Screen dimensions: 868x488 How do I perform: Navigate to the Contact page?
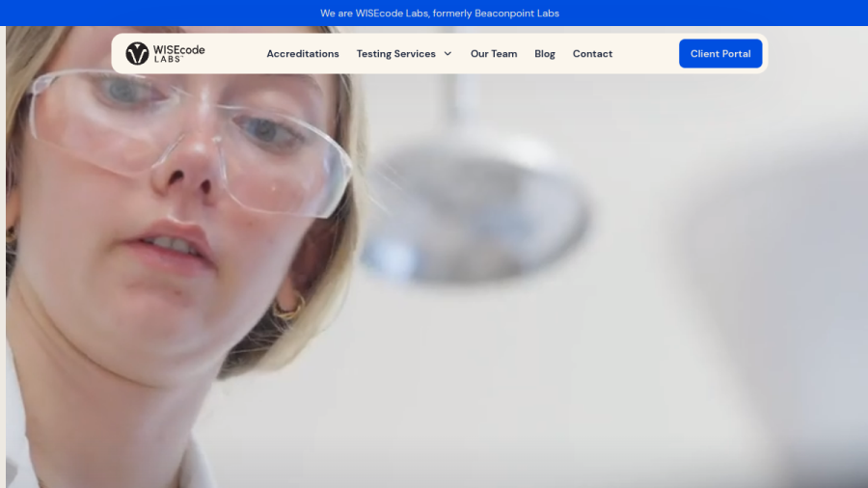point(592,54)
